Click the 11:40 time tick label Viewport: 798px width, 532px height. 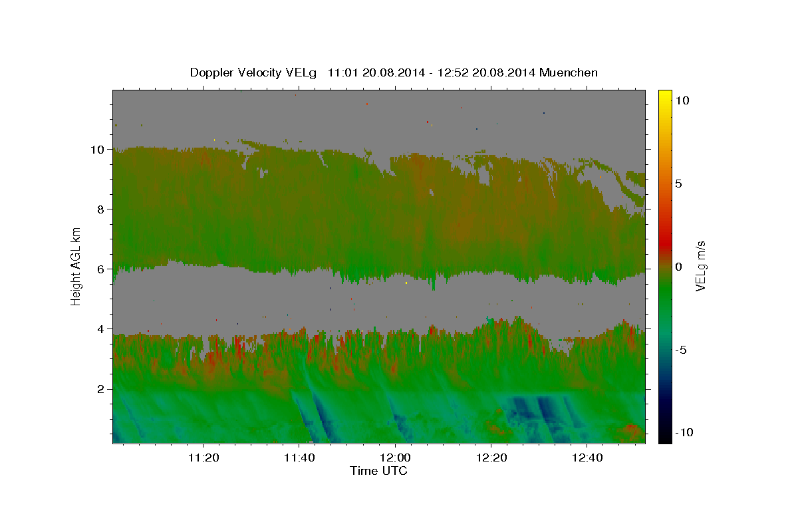(299, 458)
